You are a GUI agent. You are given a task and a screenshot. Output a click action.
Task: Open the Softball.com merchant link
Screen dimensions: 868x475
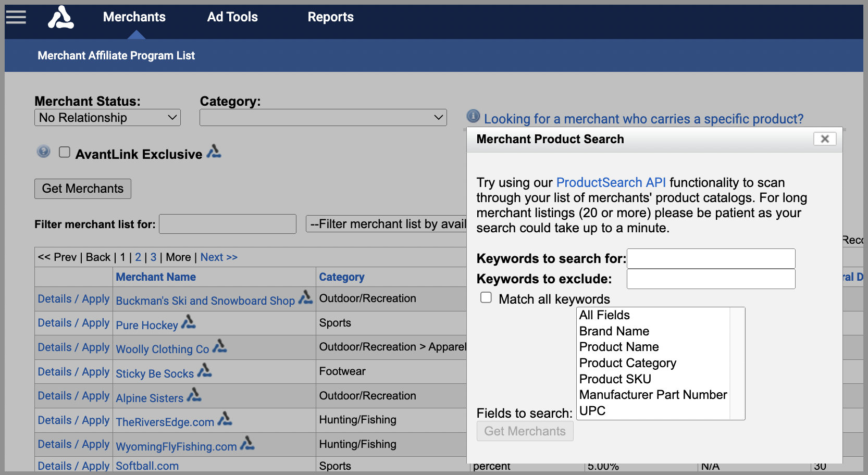click(x=147, y=466)
